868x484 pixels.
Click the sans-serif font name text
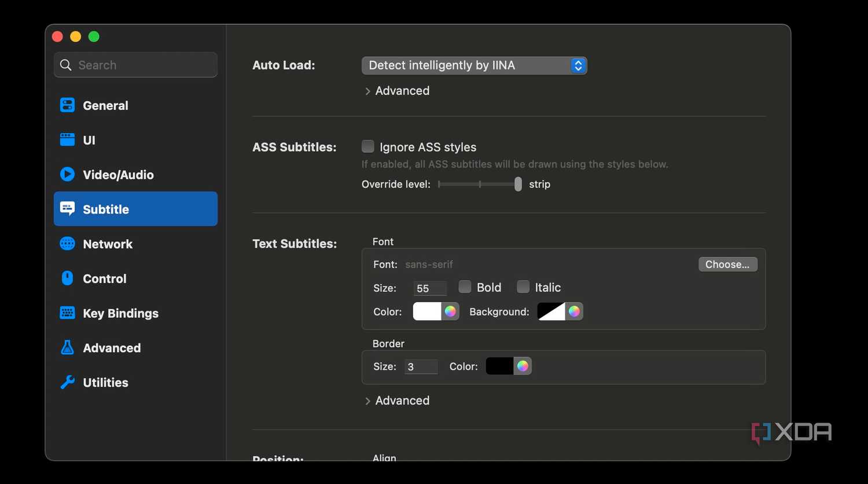coord(429,264)
